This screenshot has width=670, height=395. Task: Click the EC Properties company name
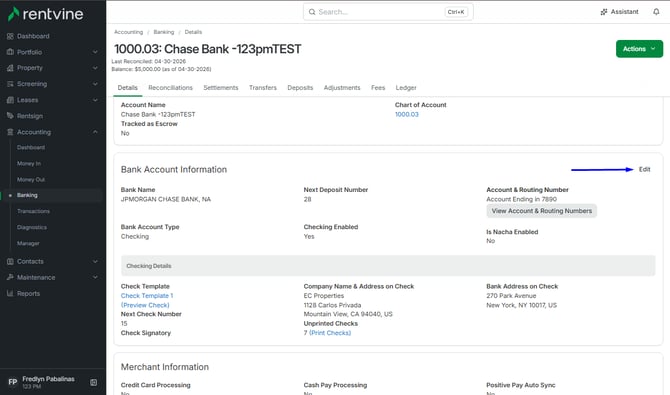(x=323, y=296)
